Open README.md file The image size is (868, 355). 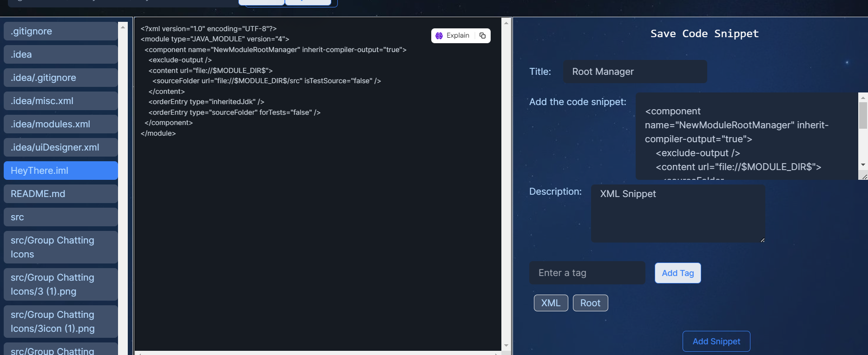coord(60,194)
